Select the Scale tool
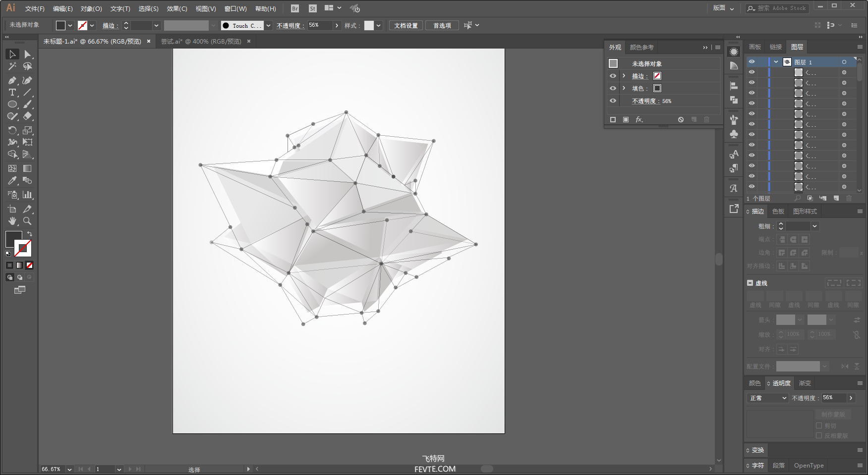The image size is (868, 475). click(28, 130)
